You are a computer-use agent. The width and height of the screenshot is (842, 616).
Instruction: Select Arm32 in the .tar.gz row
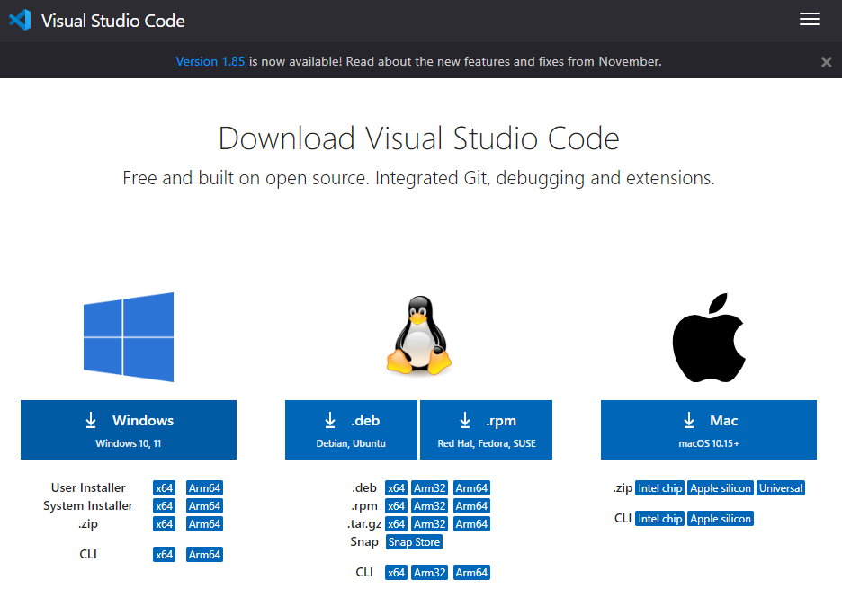click(x=430, y=523)
